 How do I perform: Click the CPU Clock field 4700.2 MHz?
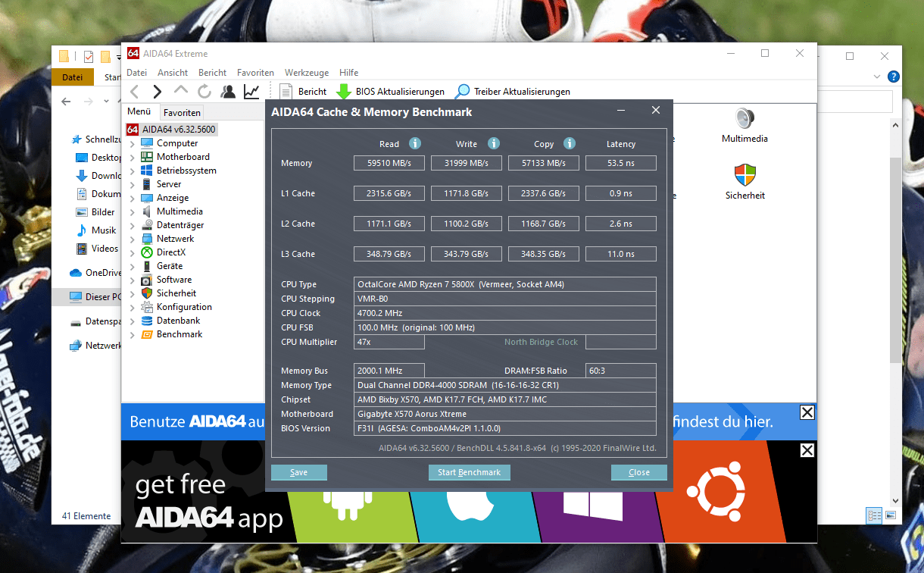(x=505, y=313)
